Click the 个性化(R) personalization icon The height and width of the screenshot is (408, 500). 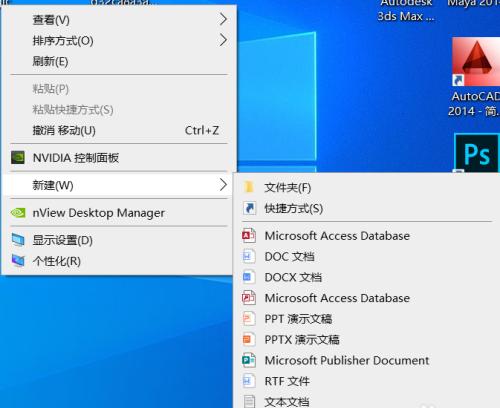pos(18,261)
